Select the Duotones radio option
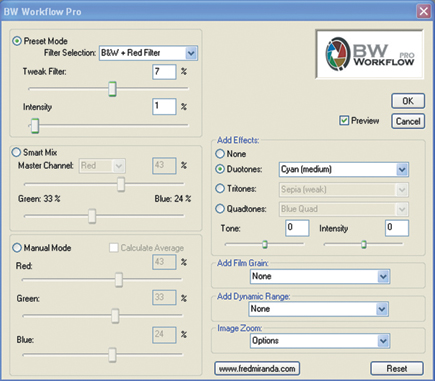 220,169
